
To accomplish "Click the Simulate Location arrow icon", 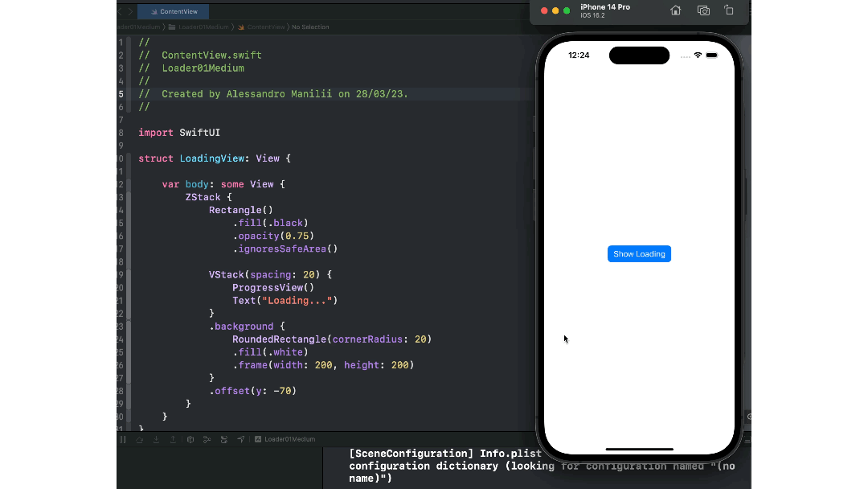I will (x=241, y=439).
